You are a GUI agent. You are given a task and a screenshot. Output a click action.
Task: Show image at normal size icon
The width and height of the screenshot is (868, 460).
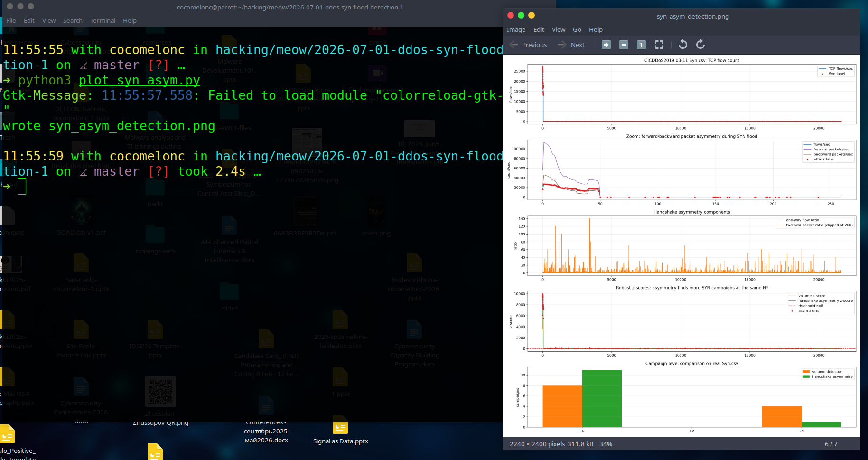coord(641,45)
